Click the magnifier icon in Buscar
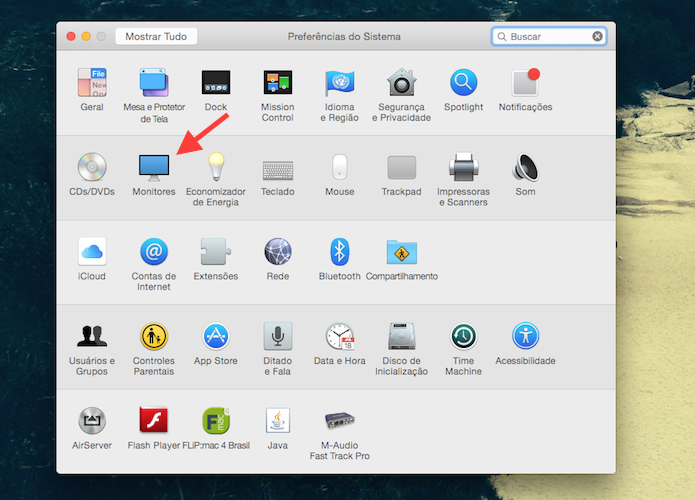 point(502,36)
